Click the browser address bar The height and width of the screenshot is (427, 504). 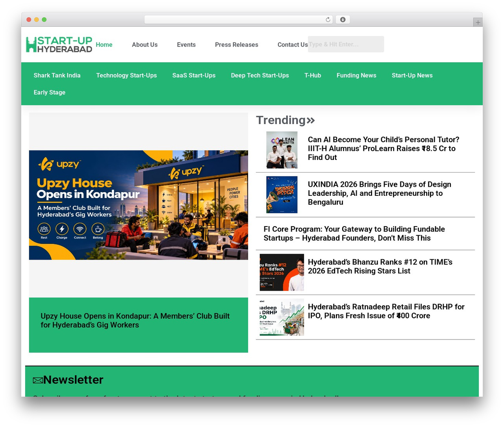click(x=239, y=20)
